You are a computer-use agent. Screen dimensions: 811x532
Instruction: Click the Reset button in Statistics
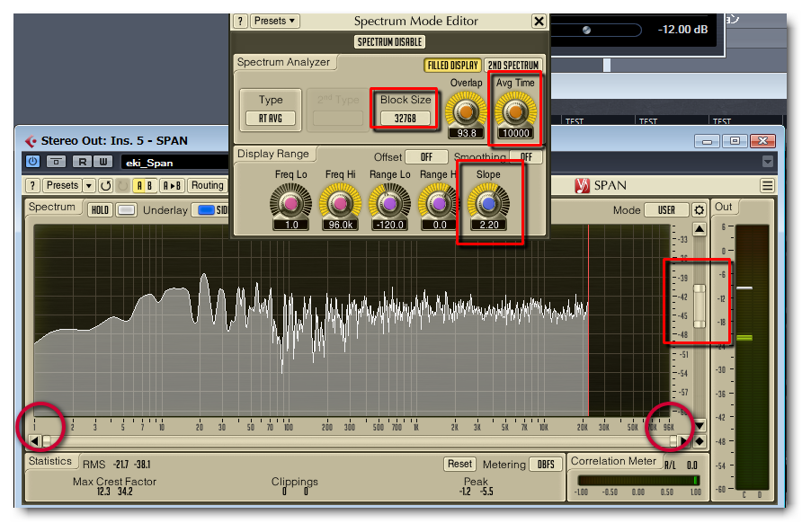coord(459,464)
